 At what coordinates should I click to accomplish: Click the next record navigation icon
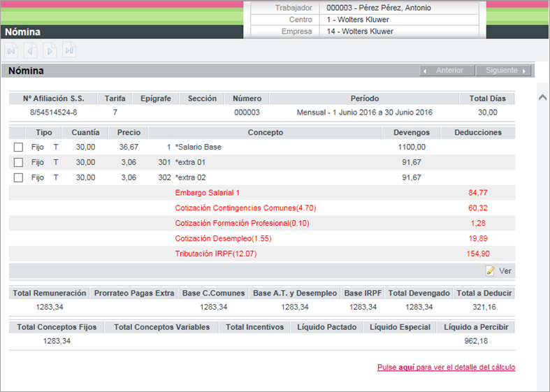point(50,50)
